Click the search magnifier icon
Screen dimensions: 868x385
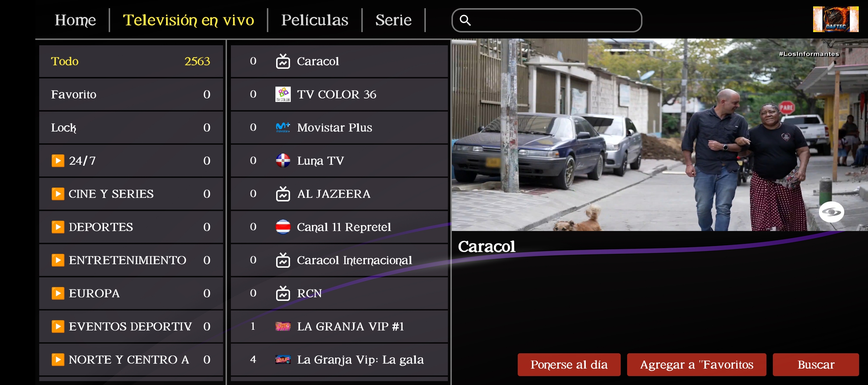(465, 20)
